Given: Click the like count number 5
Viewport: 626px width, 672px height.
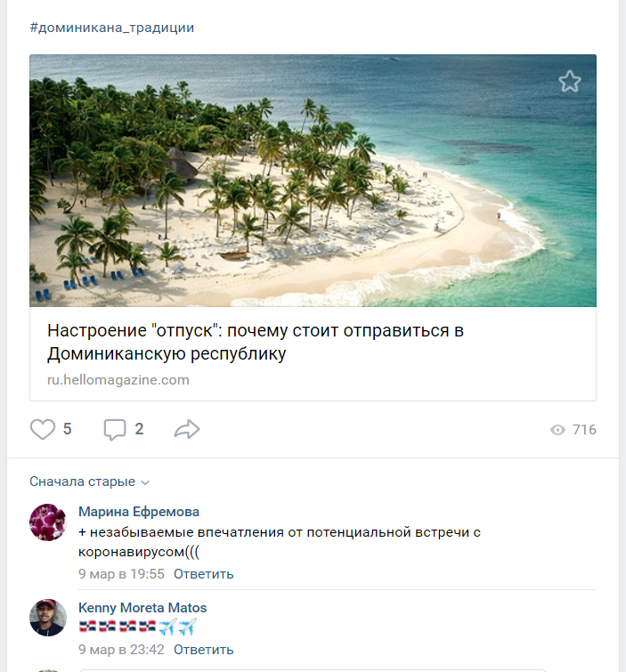Looking at the screenshot, I should pos(68,430).
